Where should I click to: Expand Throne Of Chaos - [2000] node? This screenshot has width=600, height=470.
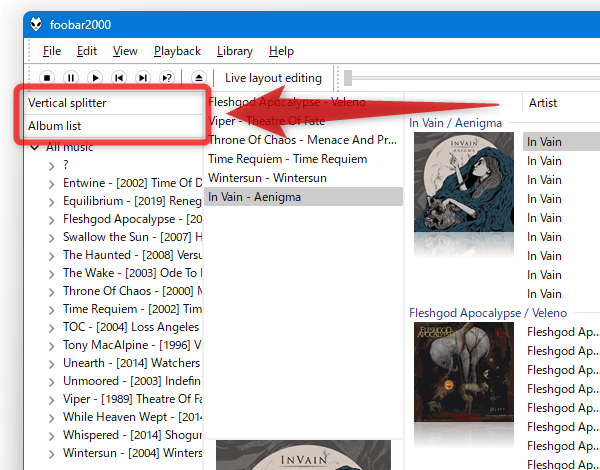pyautogui.click(x=52, y=292)
